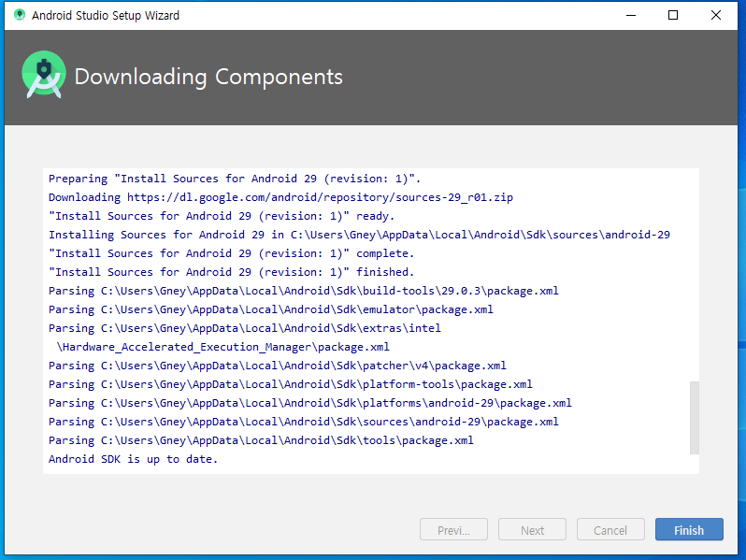Click the platforms\android-29 parsing line

pos(309,403)
